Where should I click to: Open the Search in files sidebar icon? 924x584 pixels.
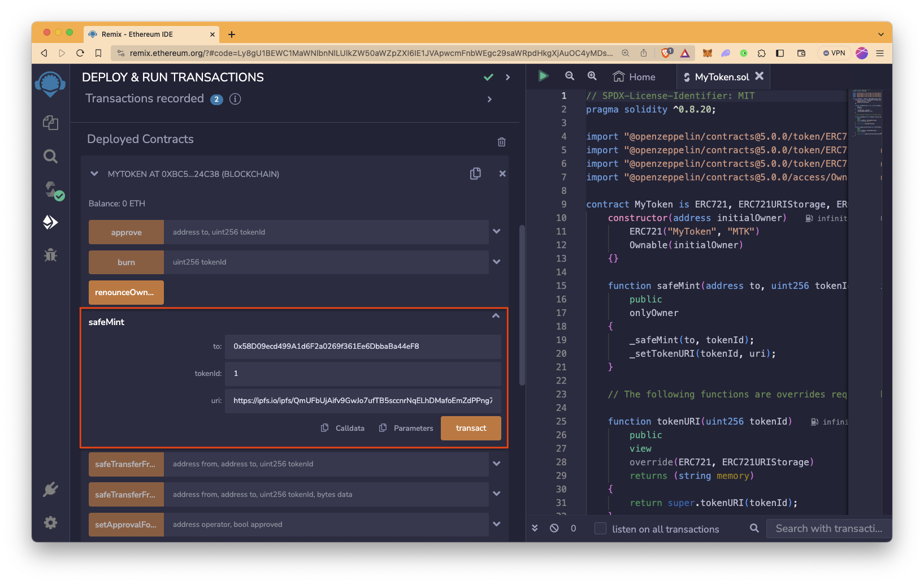[50, 156]
